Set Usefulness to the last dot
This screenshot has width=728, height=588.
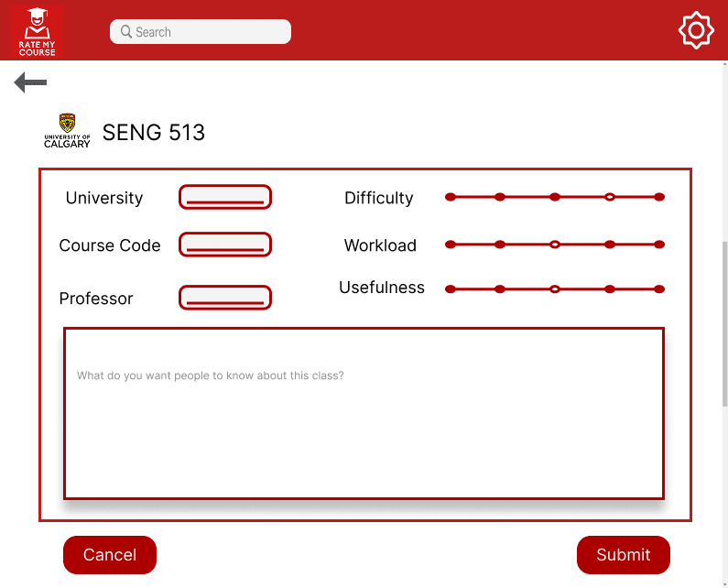pos(659,289)
